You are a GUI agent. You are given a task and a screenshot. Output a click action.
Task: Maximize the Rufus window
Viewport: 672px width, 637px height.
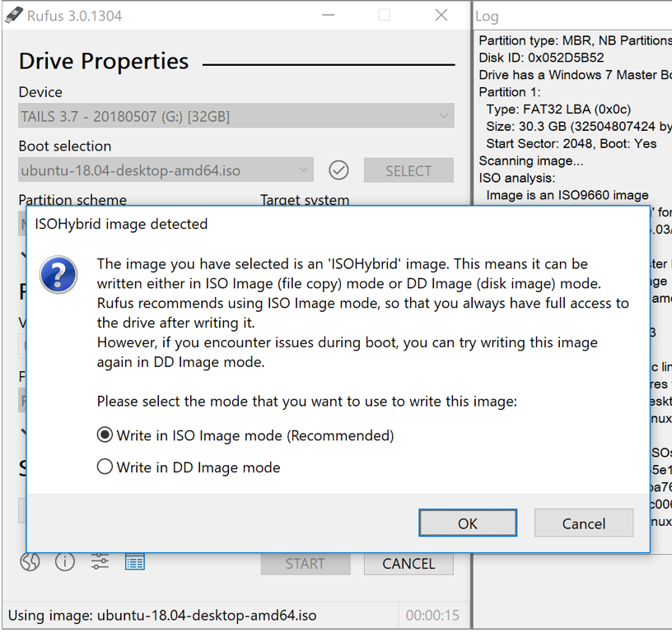[385, 16]
